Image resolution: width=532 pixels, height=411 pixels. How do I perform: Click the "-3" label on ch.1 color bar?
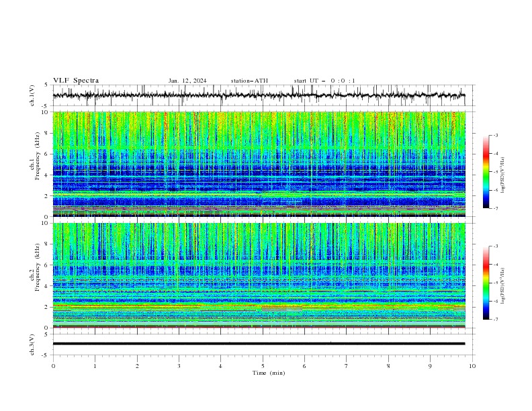tap(495, 135)
